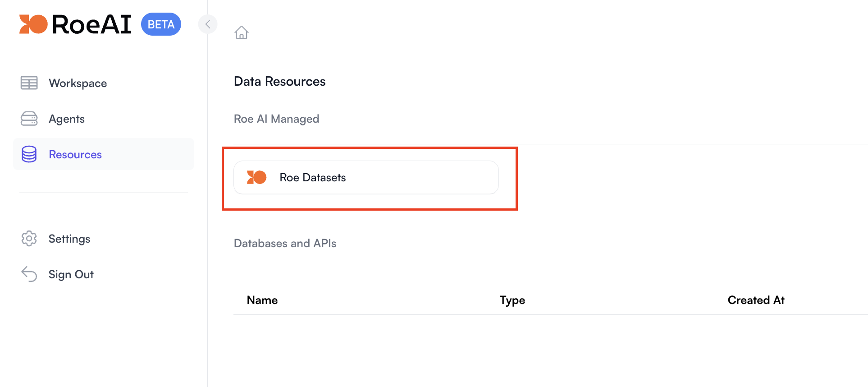Screen dimensions: 868x387
Task: Click the Created At column header
Action: point(756,300)
